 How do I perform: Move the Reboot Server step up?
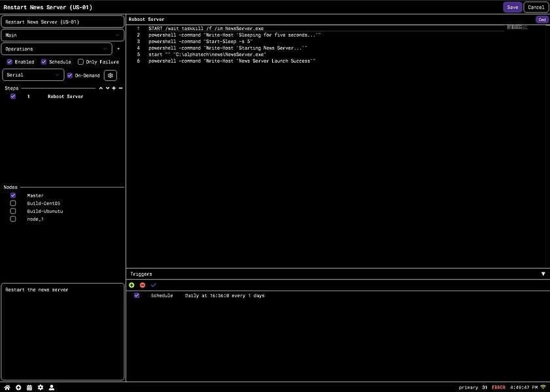[x=101, y=88]
